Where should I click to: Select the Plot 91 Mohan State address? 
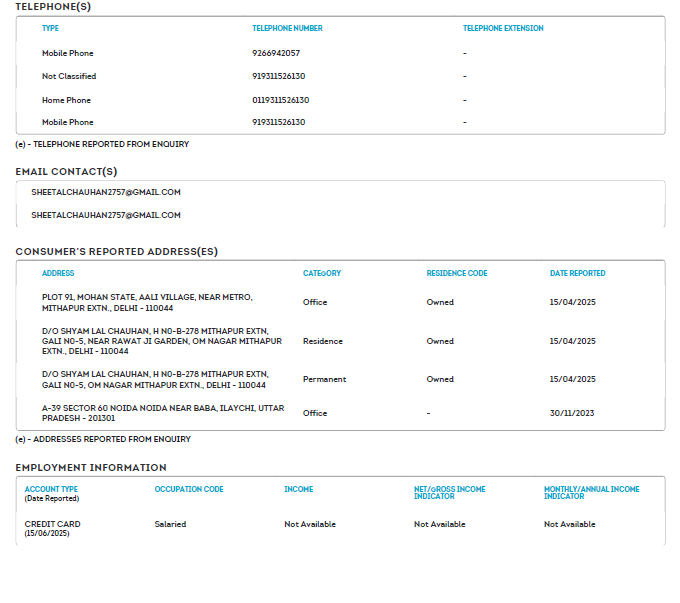point(147,302)
